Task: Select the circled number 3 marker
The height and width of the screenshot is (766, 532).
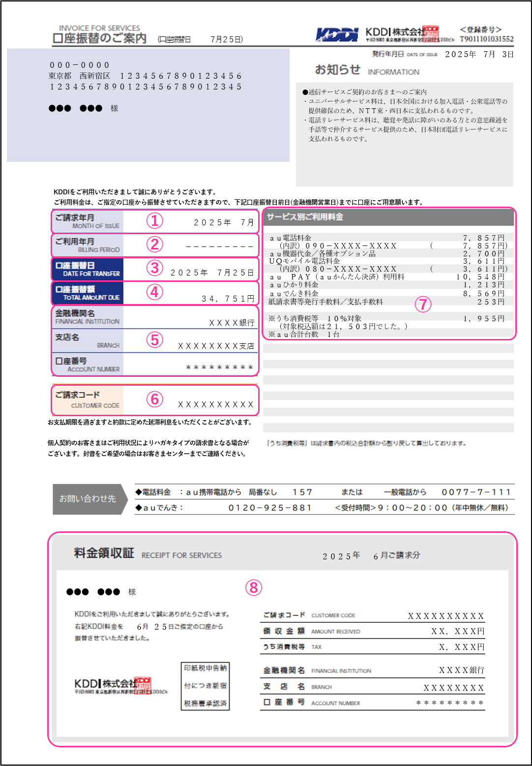Action: pos(154,268)
